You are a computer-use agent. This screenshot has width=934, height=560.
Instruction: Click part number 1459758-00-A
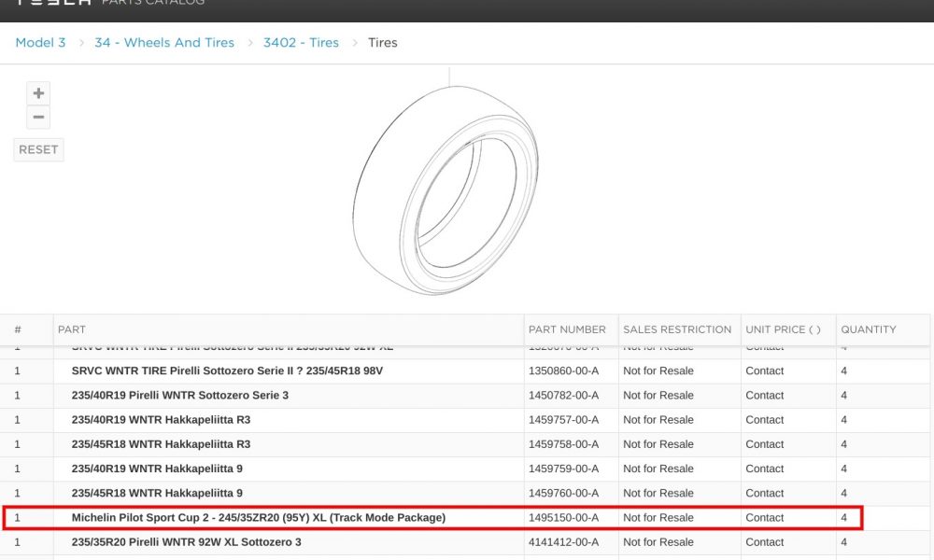coord(563,444)
